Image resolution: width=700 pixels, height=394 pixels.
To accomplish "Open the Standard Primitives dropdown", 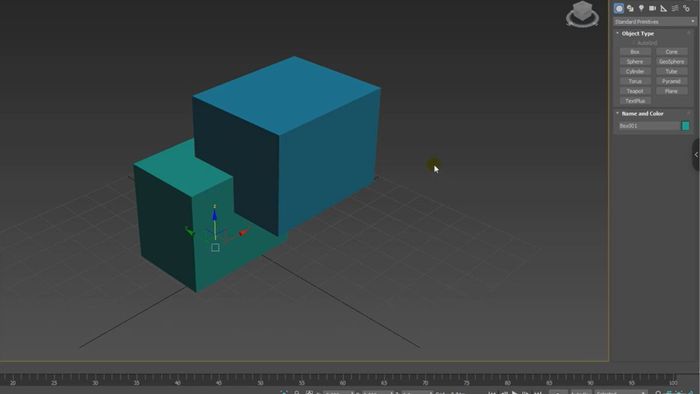I will click(654, 21).
